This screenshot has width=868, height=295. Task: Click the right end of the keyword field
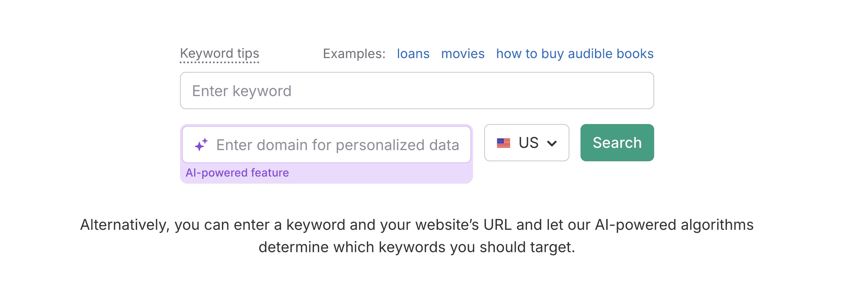pos(640,91)
